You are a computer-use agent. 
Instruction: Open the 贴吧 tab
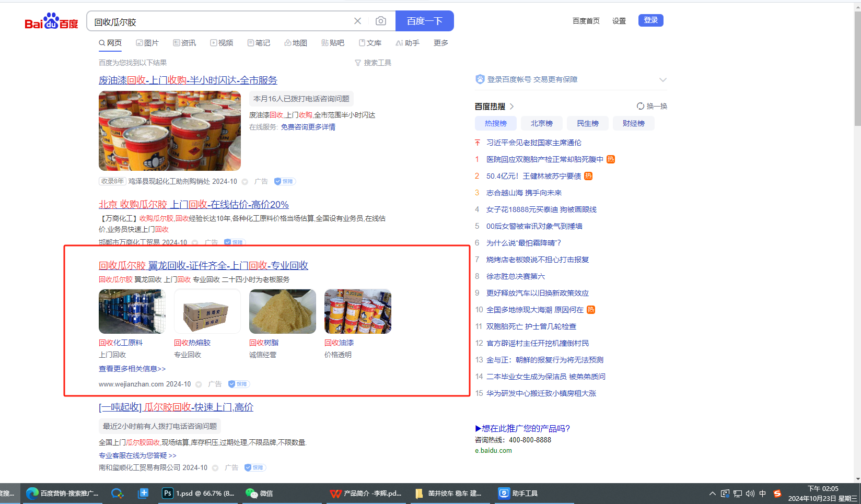coord(333,43)
